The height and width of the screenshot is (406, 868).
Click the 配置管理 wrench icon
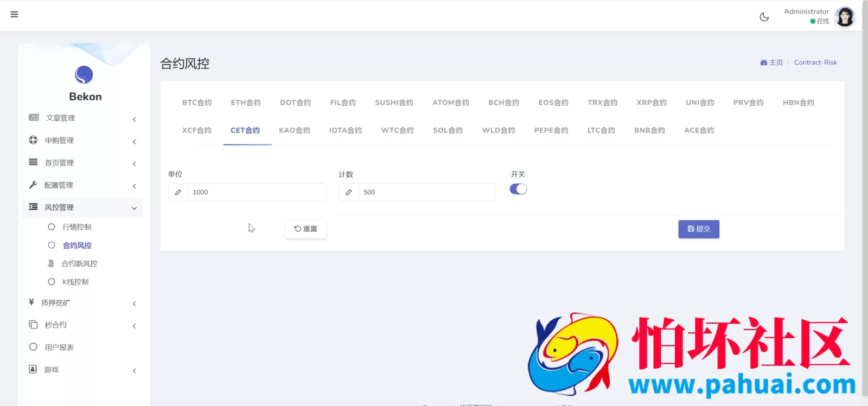coord(33,184)
